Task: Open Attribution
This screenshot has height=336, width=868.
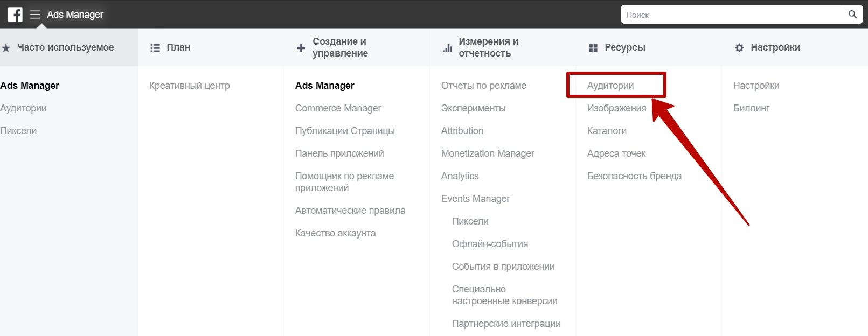Action: 462,131
